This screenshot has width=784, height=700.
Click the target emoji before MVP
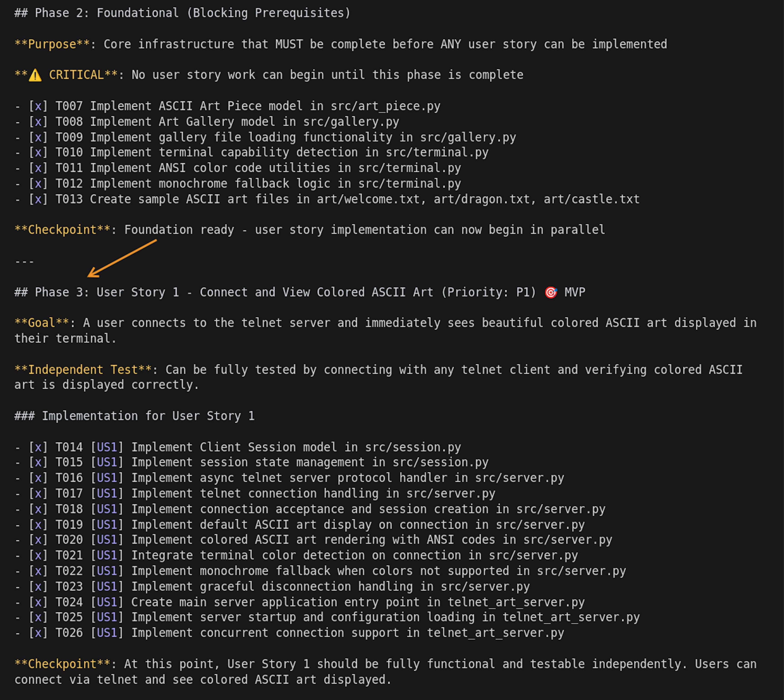(x=551, y=292)
